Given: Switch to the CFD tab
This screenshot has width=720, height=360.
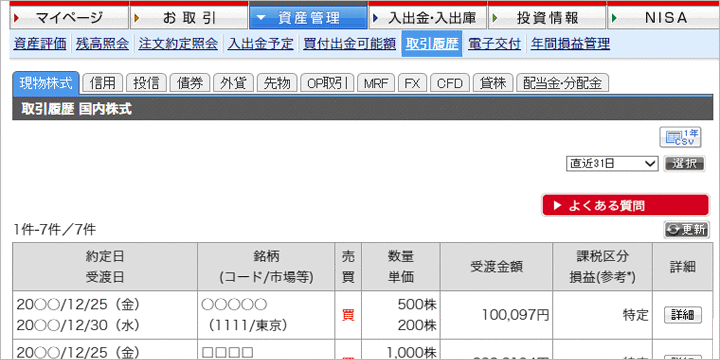Looking at the screenshot, I should tap(450, 84).
